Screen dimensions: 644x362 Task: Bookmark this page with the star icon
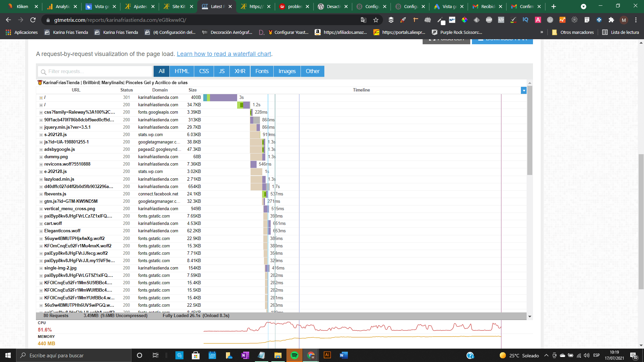tap(376, 20)
